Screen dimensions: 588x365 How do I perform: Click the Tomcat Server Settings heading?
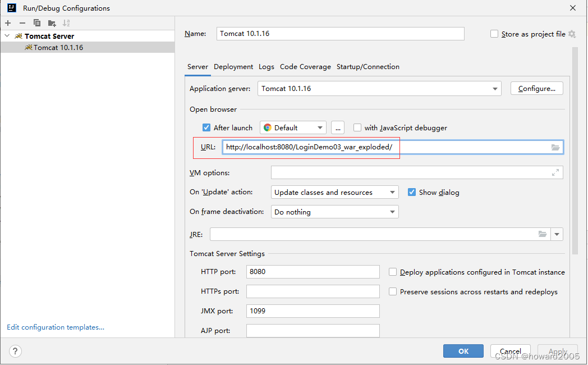click(x=227, y=254)
